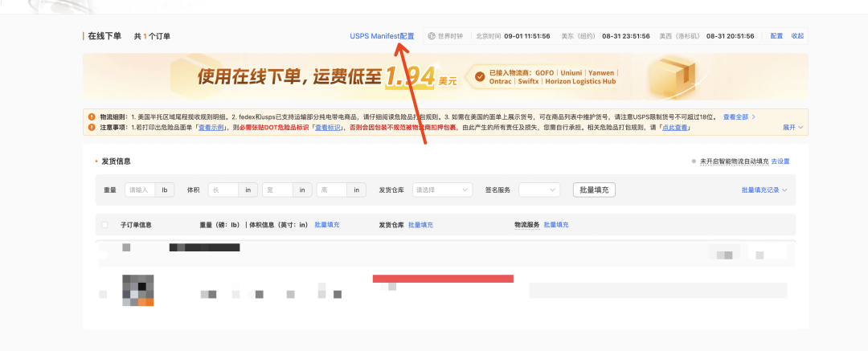Screen dimensions: 868x351
Task: Click the 去设置 smart logistics link
Action: (x=780, y=161)
